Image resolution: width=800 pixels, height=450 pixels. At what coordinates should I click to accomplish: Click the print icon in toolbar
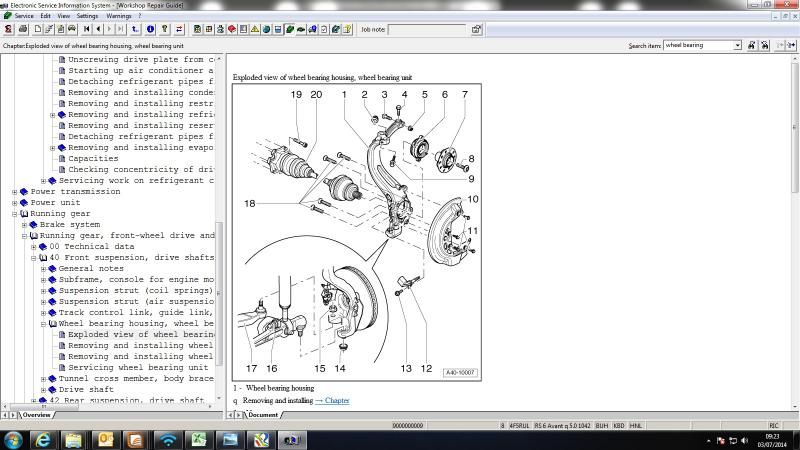click(22, 29)
